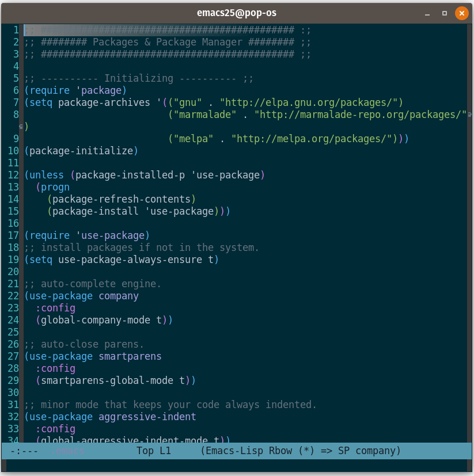Click the minimize icon in the title bar
Screen dimensions: 474x476
pyautogui.click(x=426, y=13)
